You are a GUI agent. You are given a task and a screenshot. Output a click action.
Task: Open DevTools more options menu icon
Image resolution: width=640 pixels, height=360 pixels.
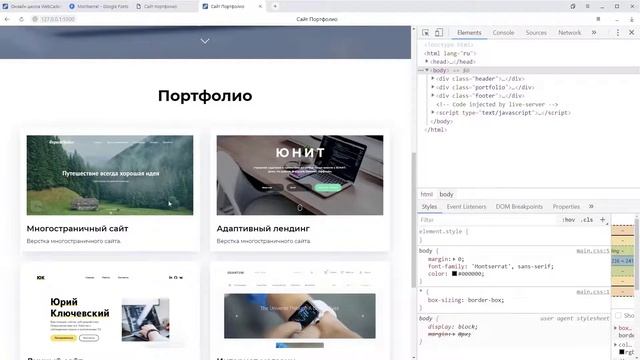[618, 33]
